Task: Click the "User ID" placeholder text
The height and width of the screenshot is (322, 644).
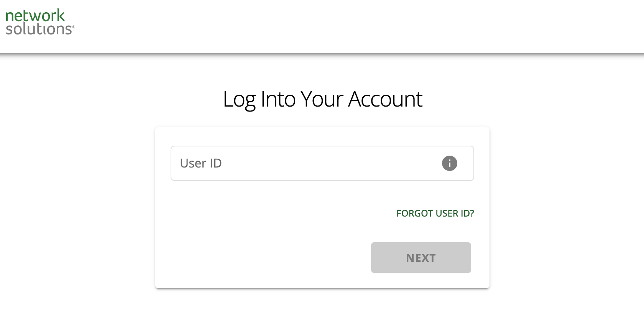Action: coord(201,163)
